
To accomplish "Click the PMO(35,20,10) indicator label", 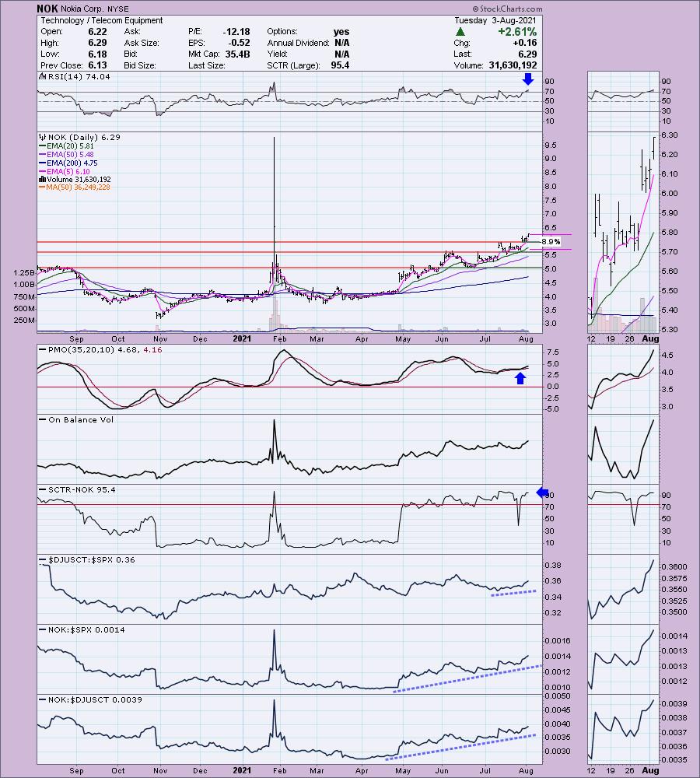I will [x=105, y=350].
